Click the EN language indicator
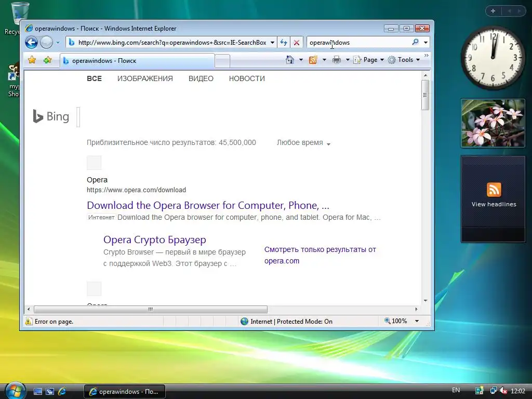 (456, 390)
